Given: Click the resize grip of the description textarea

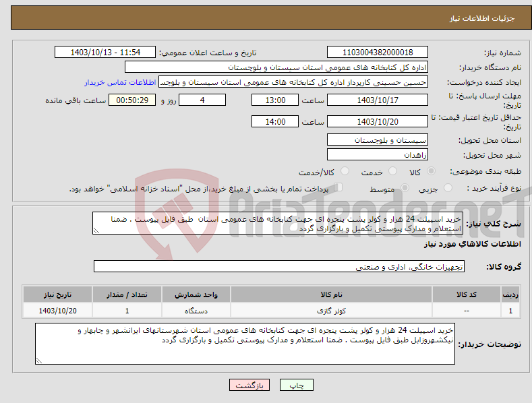Looking at the screenshot, I should coord(96,230).
